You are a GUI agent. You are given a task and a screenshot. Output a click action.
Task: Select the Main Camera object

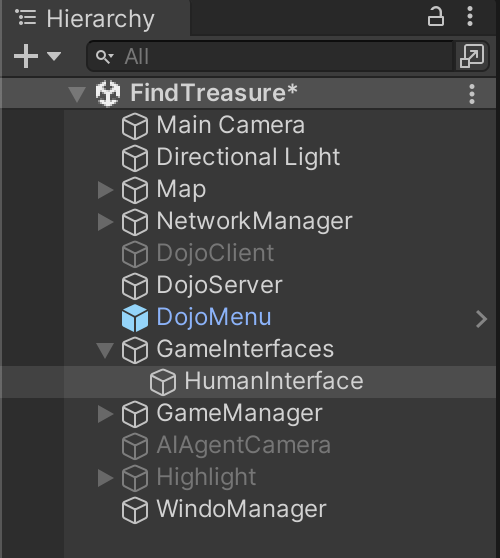(231, 125)
